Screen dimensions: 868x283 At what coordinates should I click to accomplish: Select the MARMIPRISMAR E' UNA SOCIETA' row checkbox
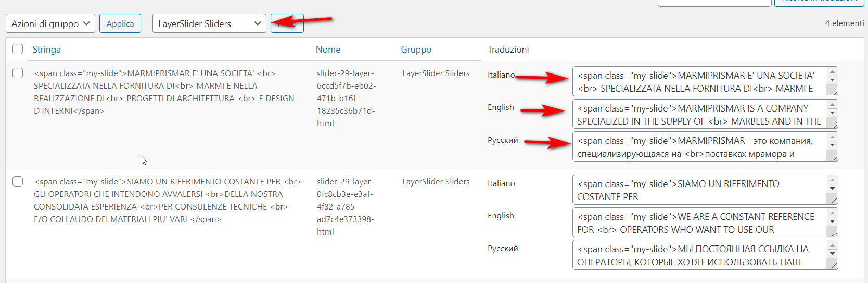(18, 73)
